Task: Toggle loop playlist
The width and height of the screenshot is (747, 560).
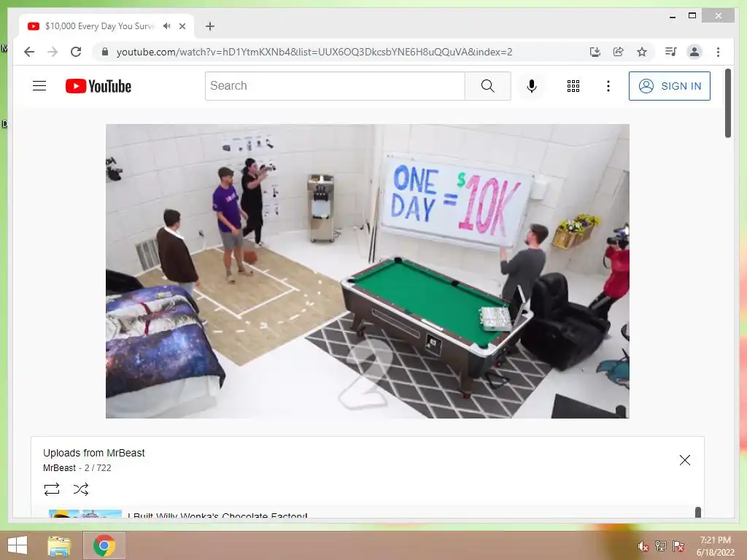Action: 52,489
